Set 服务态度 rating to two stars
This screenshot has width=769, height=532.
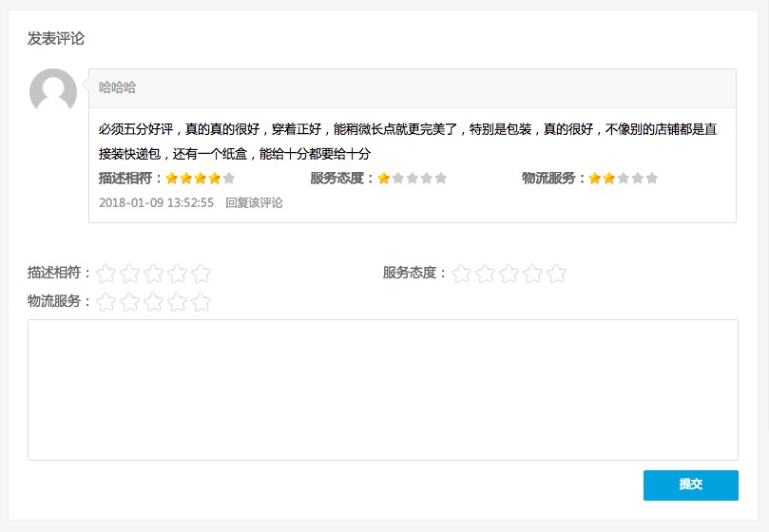tap(486, 274)
